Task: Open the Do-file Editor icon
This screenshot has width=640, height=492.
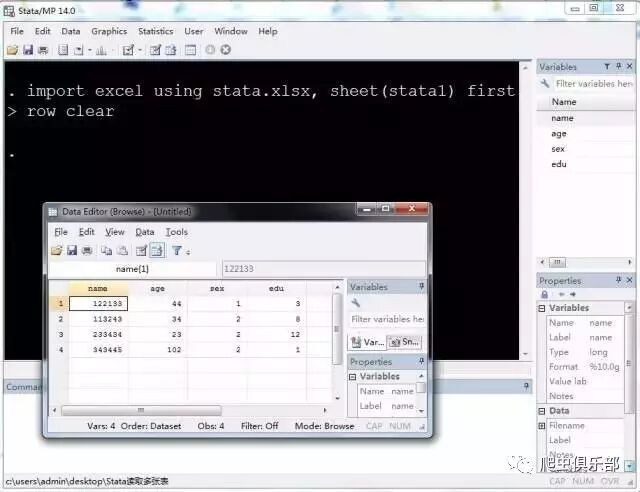Action: click(128, 50)
